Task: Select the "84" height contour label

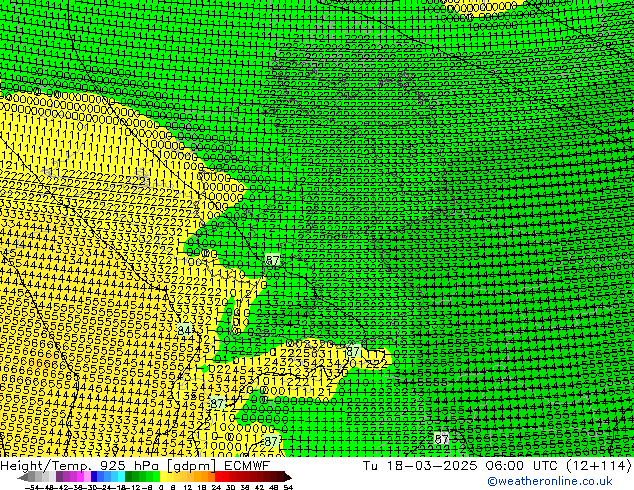Action: click(184, 330)
